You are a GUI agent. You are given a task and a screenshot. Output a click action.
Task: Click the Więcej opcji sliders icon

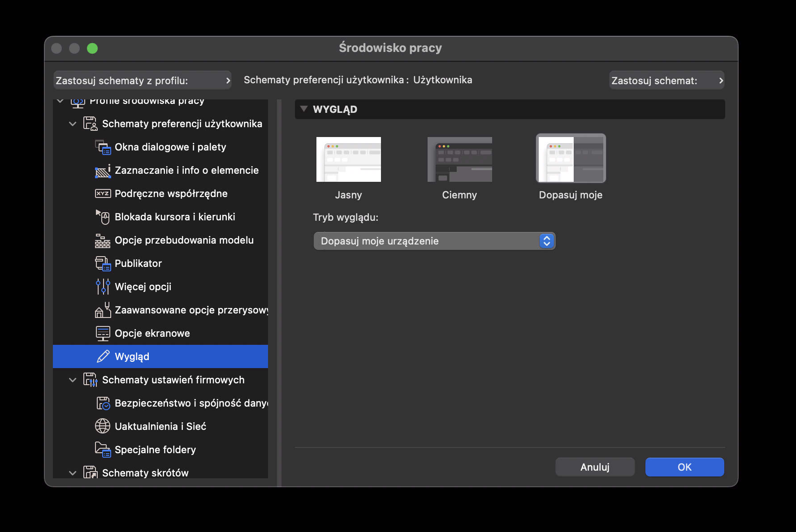click(103, 287)
